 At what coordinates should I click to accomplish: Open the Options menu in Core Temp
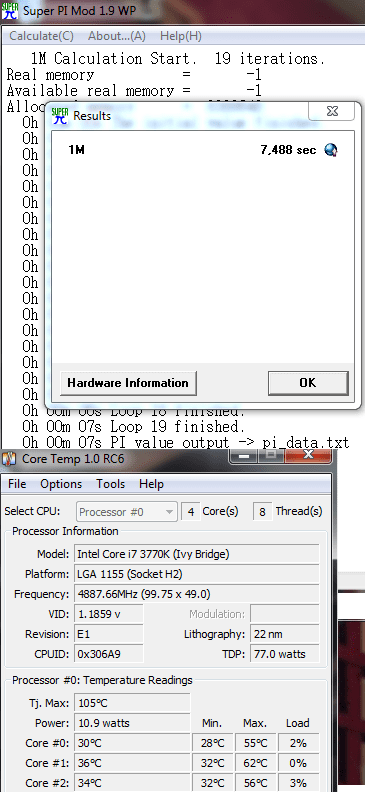(x=61, y=484)
